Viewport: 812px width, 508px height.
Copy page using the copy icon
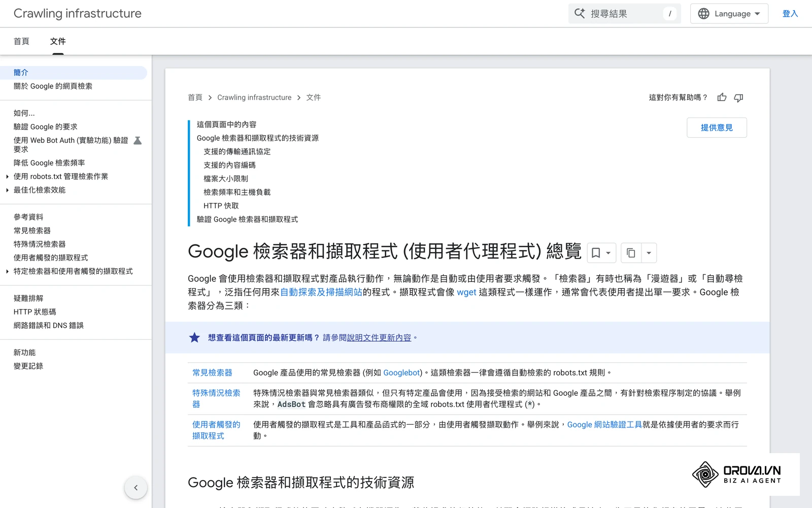coord(631,252)
